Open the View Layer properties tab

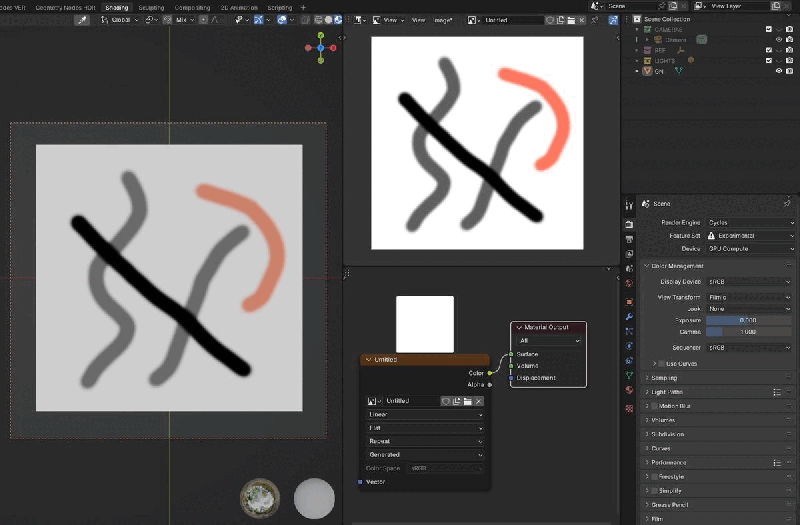pos(629,254)
